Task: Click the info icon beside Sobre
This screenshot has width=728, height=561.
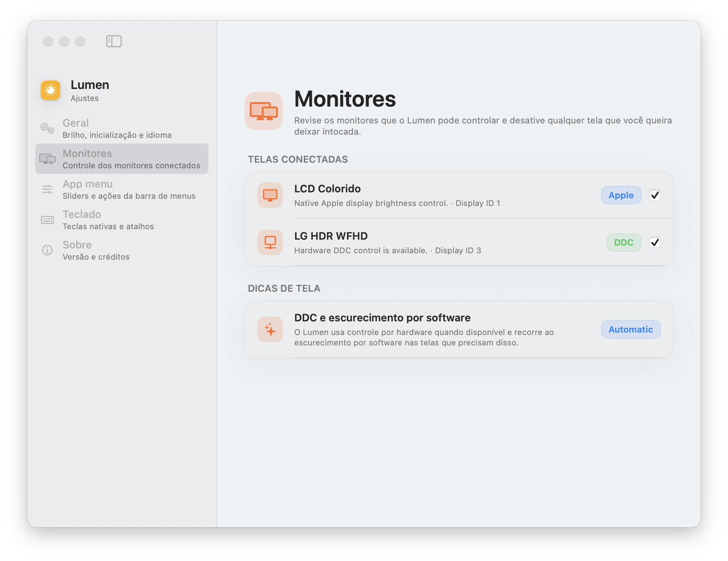Action: [x=47, y=250]
